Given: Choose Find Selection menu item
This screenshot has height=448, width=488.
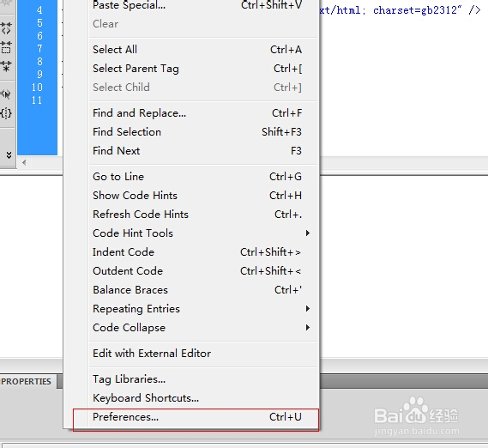Looking at the screenshot, I should tap(196, 132).
